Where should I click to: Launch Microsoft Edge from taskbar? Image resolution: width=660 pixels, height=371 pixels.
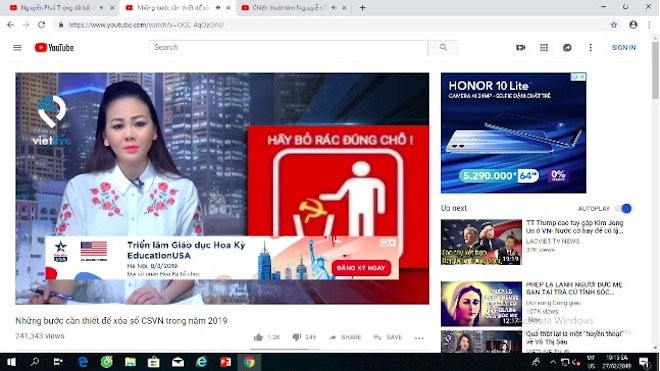pyautogui.click(x=83, y=362)
